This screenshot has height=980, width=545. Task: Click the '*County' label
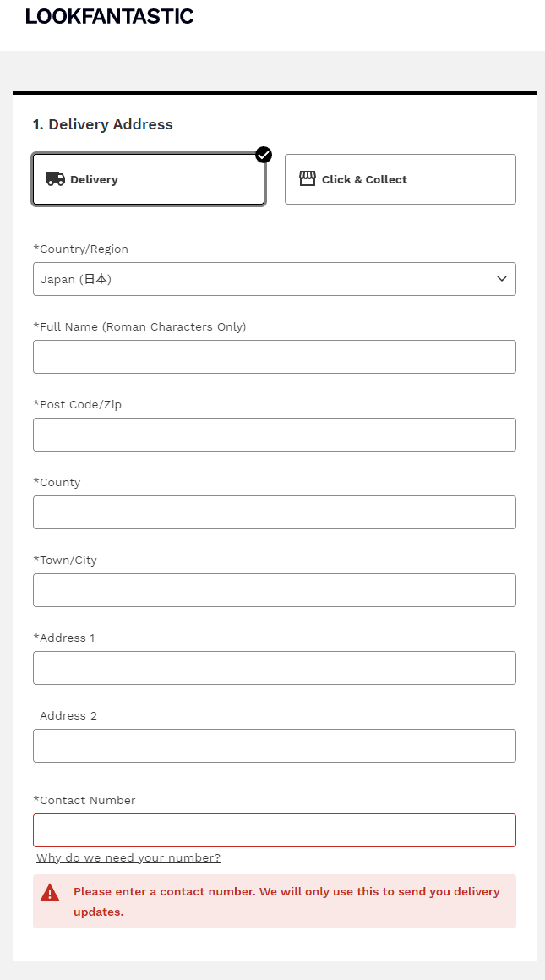pos(57,482)
